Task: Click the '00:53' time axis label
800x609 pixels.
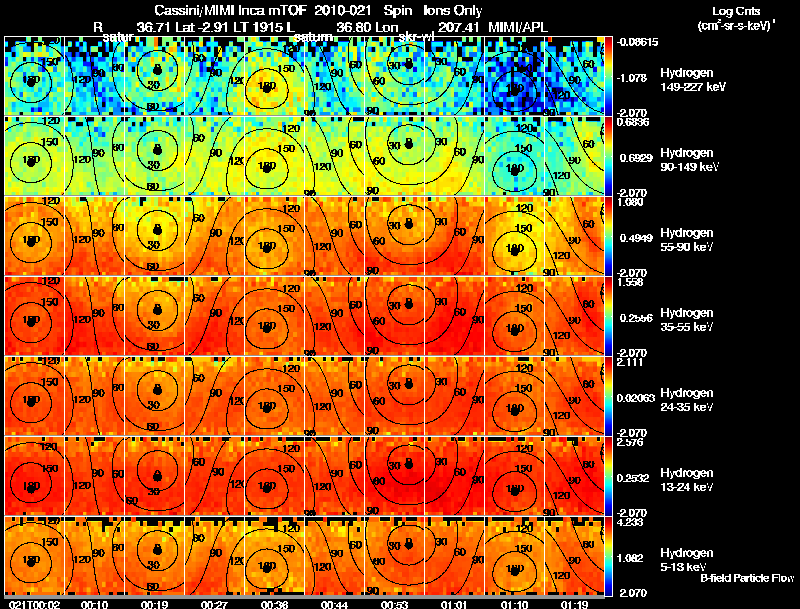Action: coord(394,604)
